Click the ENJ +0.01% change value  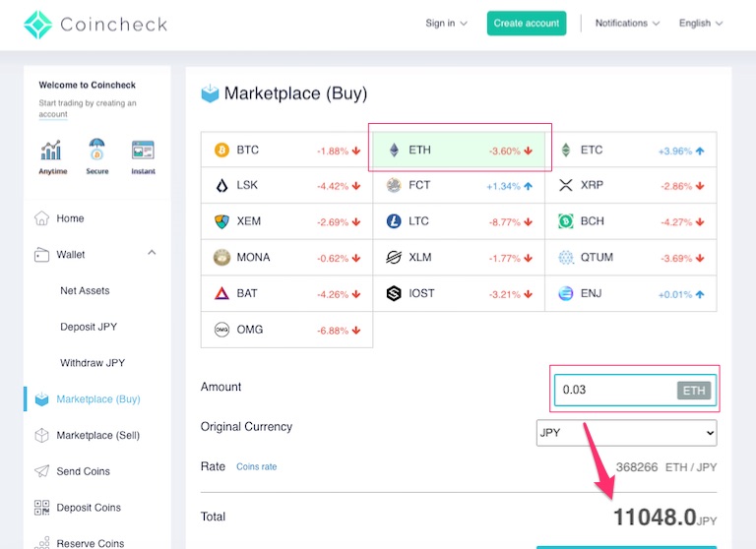(675, 294)
